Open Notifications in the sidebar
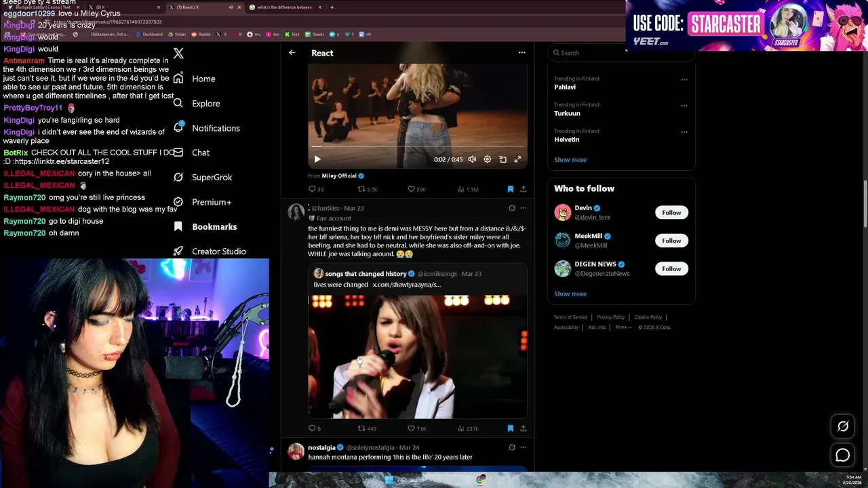This screenshot has height=488, width=868. (216, 128)
